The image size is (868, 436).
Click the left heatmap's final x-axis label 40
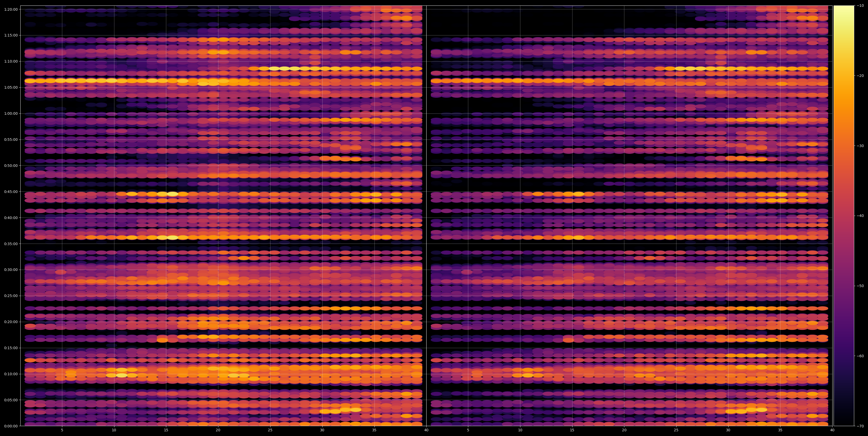pyautogui.click(x=426, y=430)
